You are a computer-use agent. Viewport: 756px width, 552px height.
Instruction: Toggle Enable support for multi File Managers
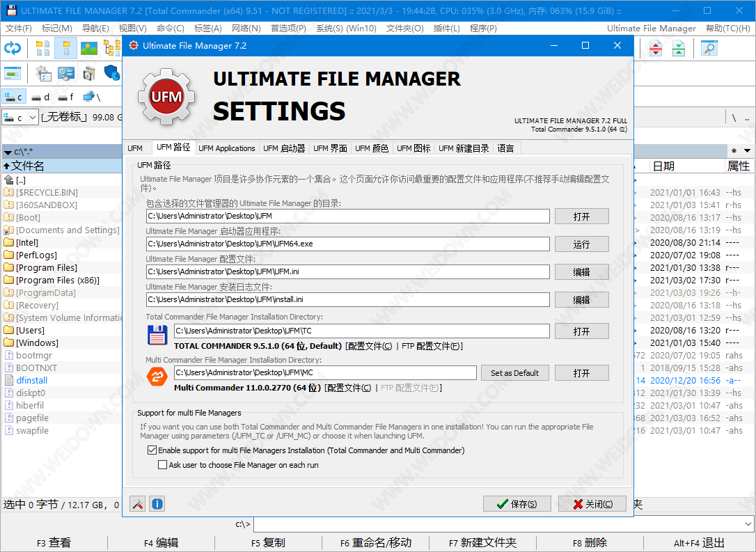pyautogui.click(x=152, y=450)
